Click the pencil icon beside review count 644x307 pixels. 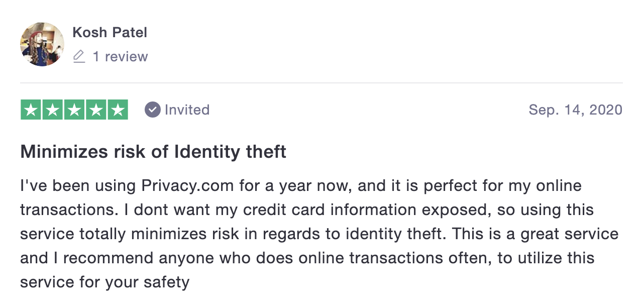pyautogui.click(x=79, y=56)
